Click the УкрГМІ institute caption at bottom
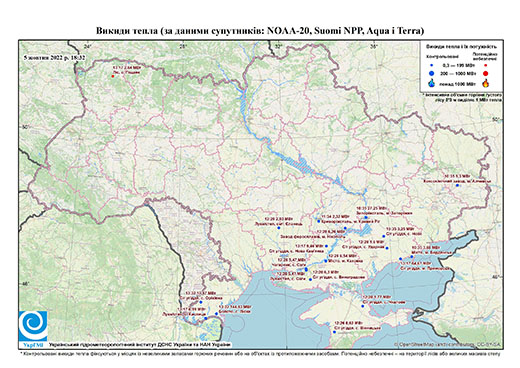520x368 pixels. (x=139, y=345)
